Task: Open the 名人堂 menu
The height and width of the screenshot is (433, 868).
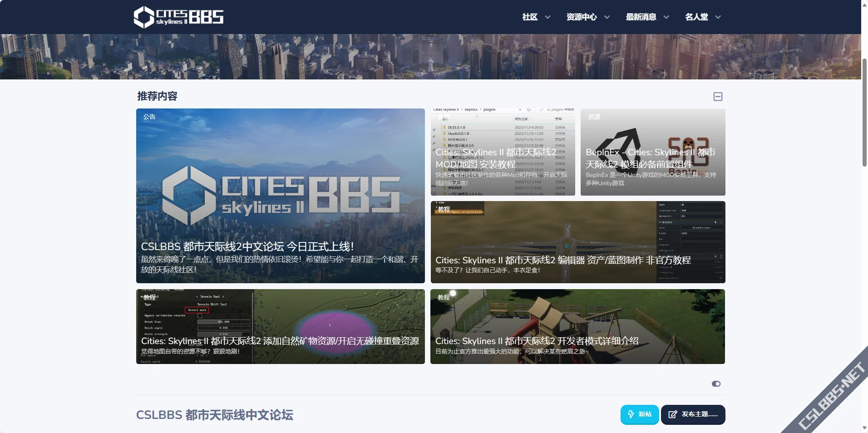Action: tap(696, 17)
